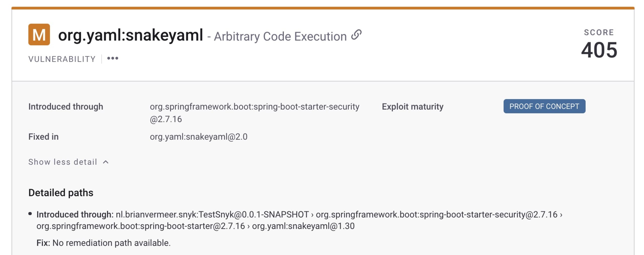This screenshot has height=255, width=644.
Task: Click 'No remediation path available' fix text
Action: (111, 243)
